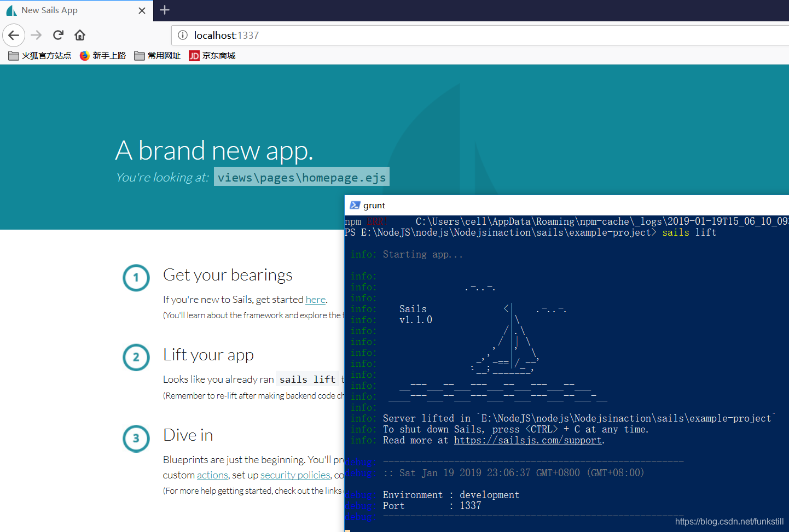Click the sailsjs.com/support link in terminal

(x=528, y=441)
